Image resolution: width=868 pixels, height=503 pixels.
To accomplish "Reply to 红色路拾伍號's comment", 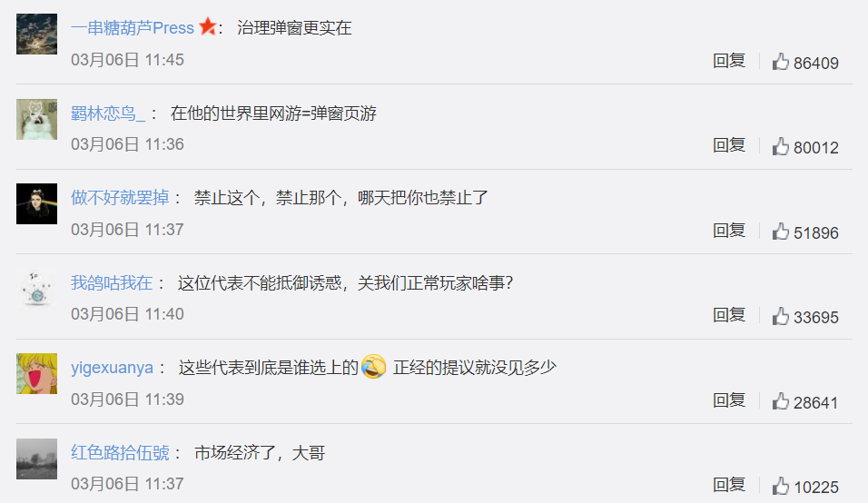I will click(x=729, y=485).
